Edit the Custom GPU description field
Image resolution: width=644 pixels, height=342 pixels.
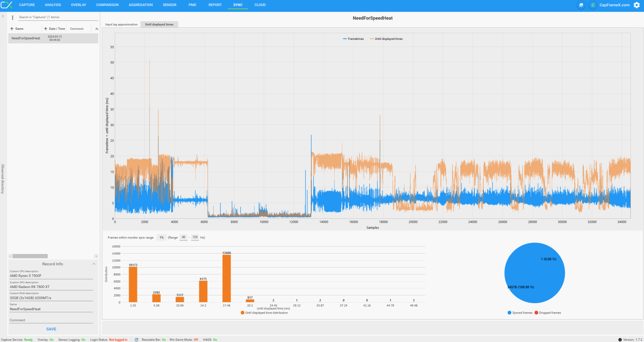(51, 287)
